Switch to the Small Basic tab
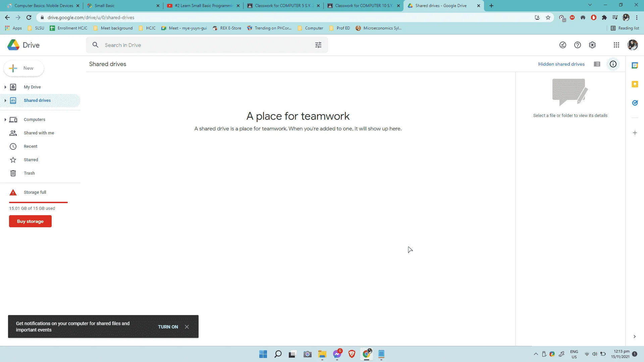644x362 pixels. click(x=122, y=6)
